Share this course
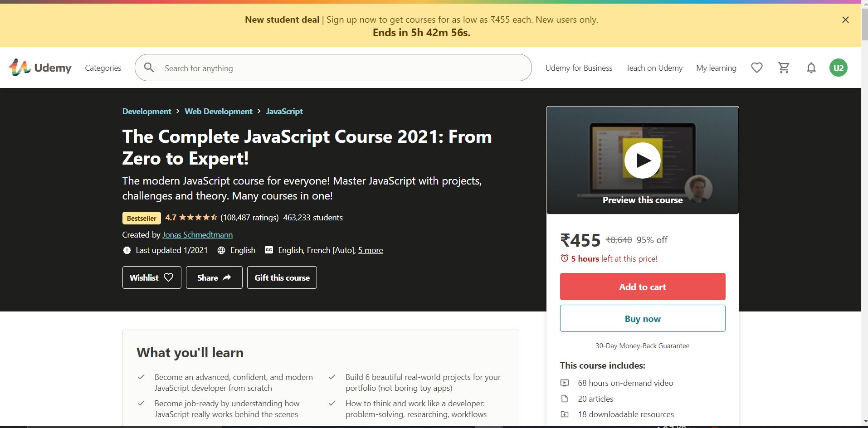The height and width of the screenshot is (428, 868). point(214,277)
